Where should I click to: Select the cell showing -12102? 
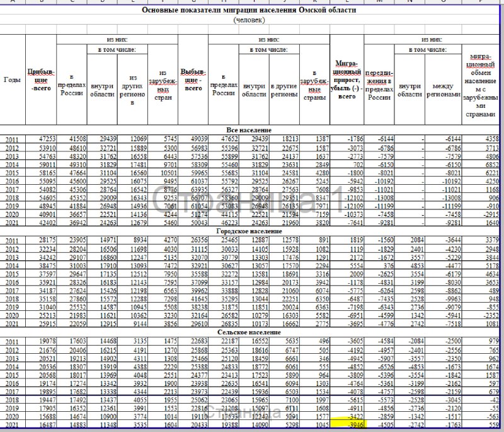347,197
